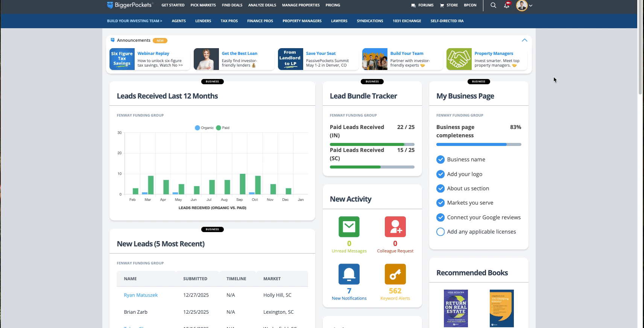Image resolution: width=644 pixels, height=328 pixels.
Task: Click the BiggerPockets logo
Action: pyautogui.click(x=129, y=5)
